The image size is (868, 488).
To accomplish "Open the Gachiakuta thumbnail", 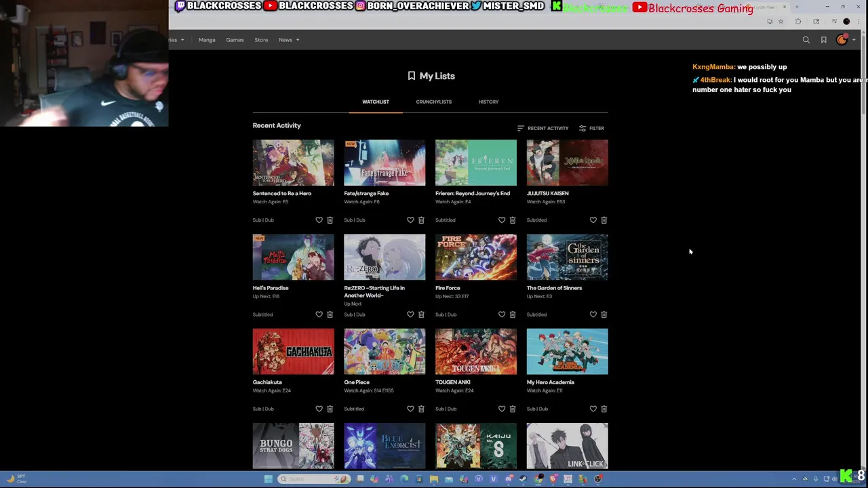I will coord(294,352).
